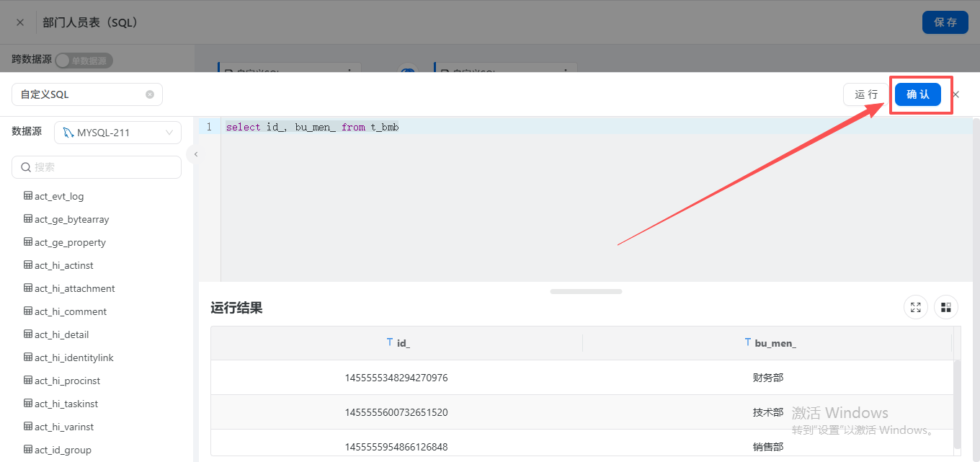
Task: Click the 财务部 cell
Action: point(768,378)
